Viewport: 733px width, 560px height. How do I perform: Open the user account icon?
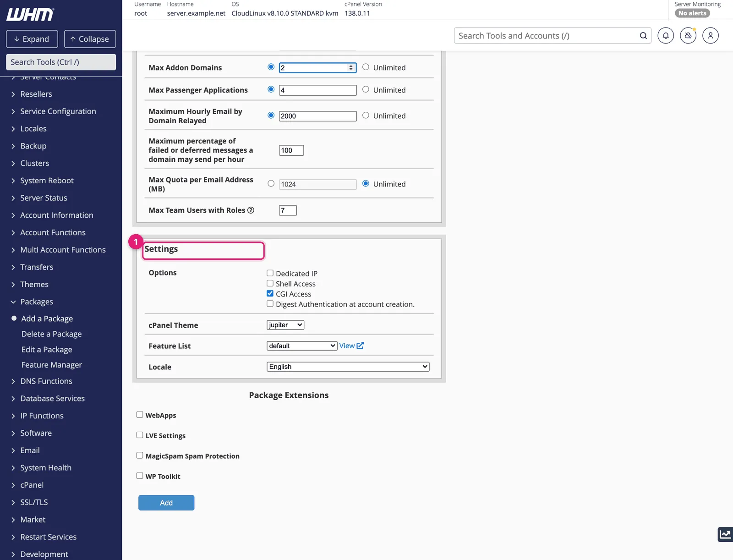click(711, 35)
